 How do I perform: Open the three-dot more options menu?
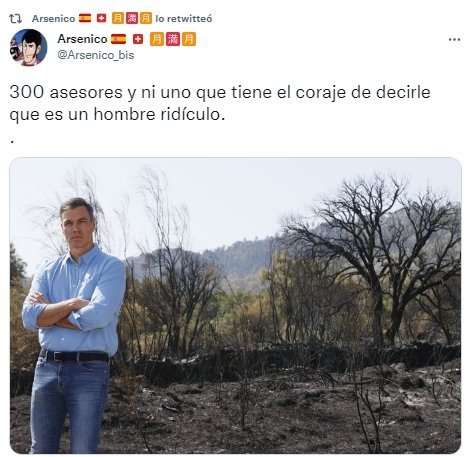(454, 40)
